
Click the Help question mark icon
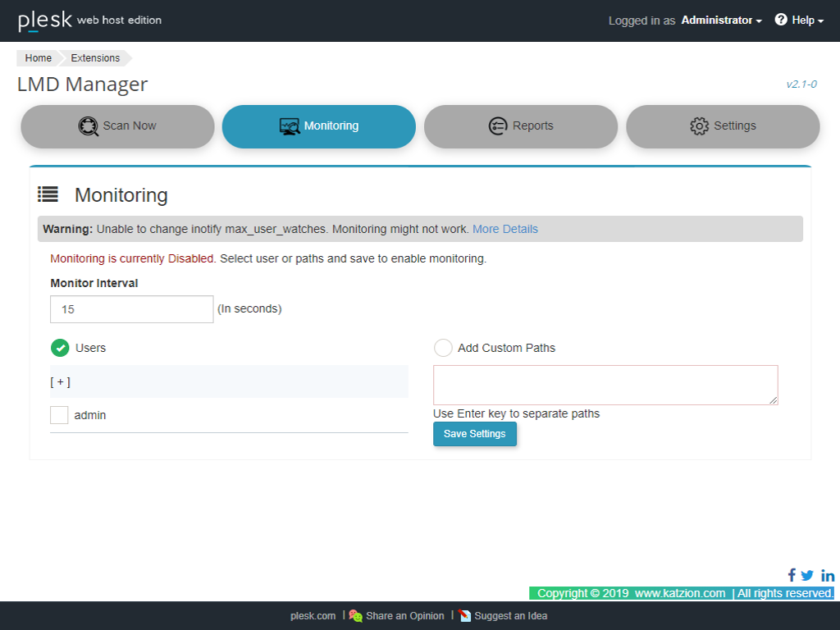(x=781, y=20)
